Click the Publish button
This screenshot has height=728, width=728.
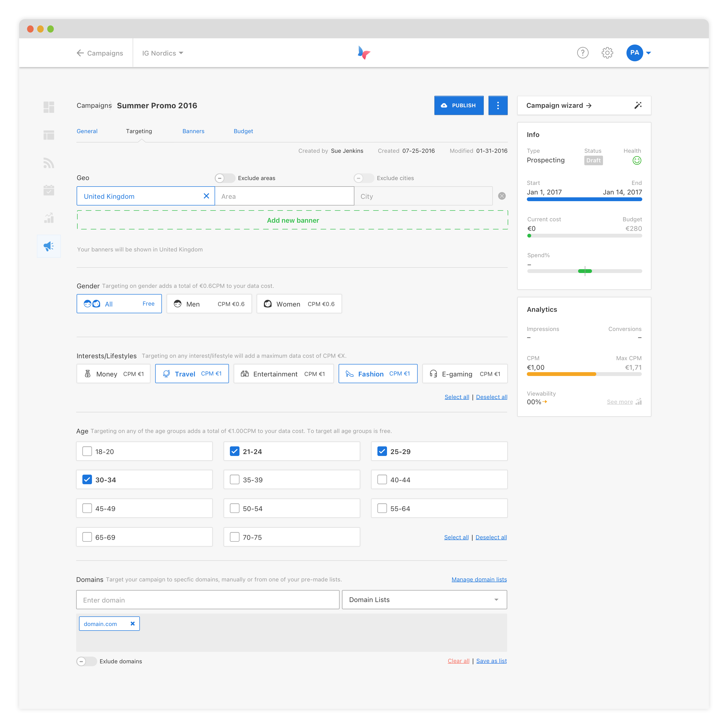(459, 106)
